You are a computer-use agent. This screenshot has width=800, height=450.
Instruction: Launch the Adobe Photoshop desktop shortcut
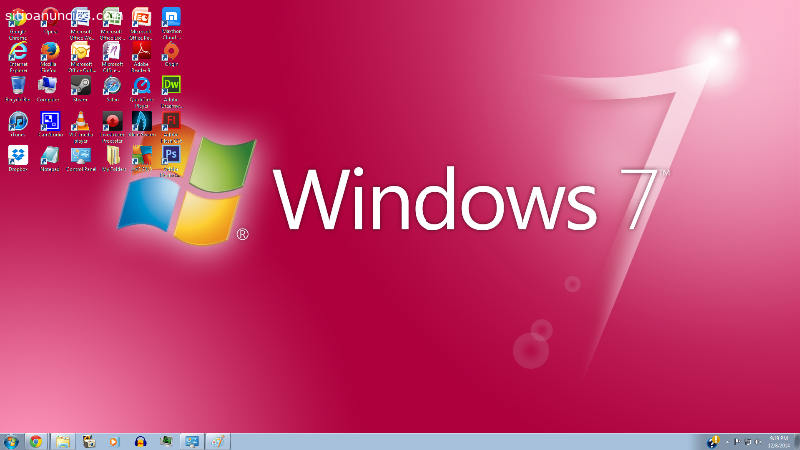(171, 162)
